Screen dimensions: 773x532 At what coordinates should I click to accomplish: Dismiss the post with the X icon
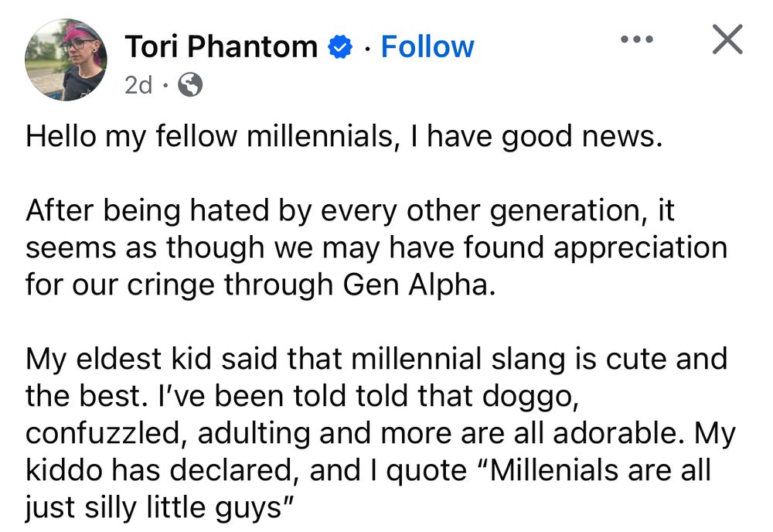point(727,39)
